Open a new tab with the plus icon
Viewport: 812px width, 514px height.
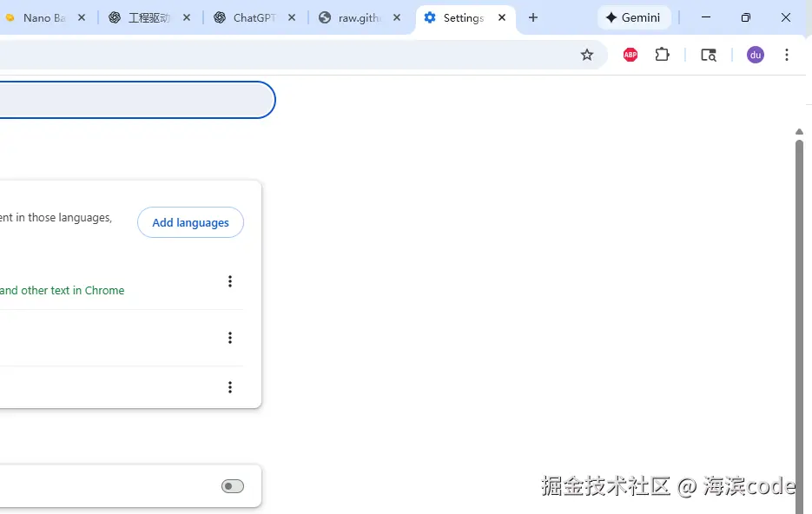(x=532, y=17)
